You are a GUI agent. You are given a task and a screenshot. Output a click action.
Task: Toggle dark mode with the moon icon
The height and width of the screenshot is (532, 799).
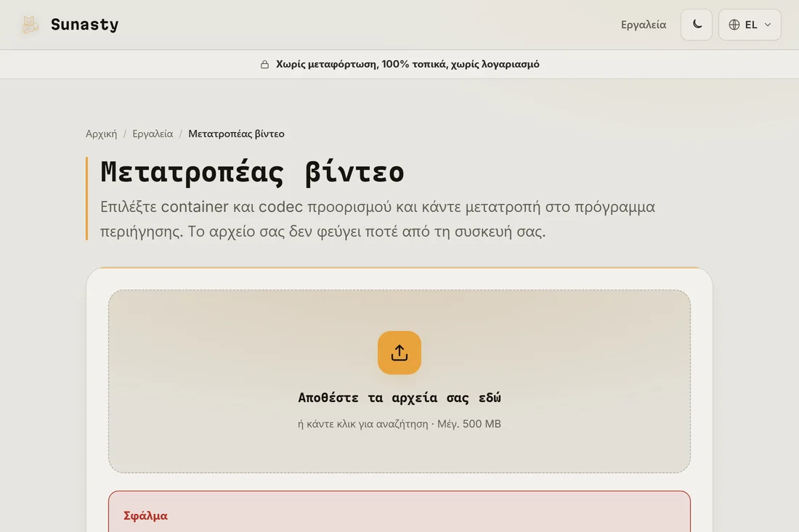click(696, 25)
